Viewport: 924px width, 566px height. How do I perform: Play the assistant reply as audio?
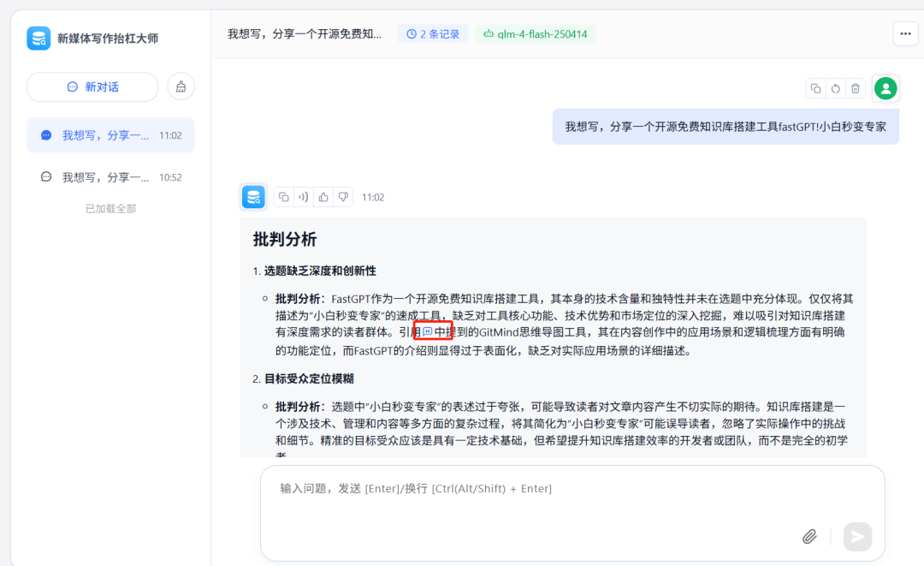[304, 197]
